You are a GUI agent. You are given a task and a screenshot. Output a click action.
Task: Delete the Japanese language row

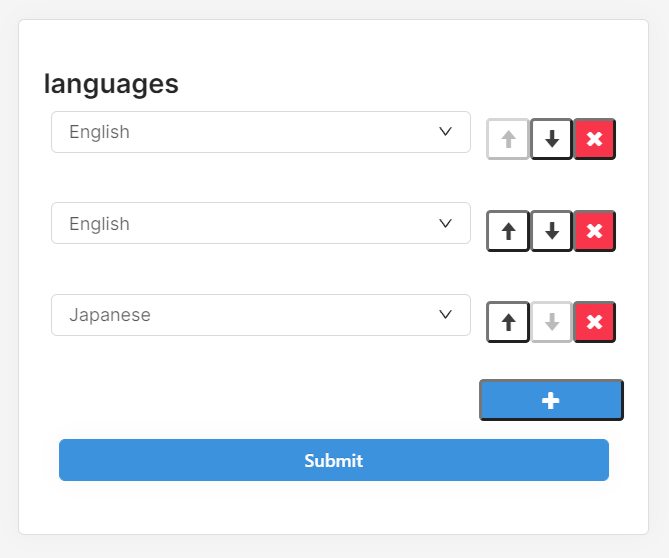[x=594, y=322]
